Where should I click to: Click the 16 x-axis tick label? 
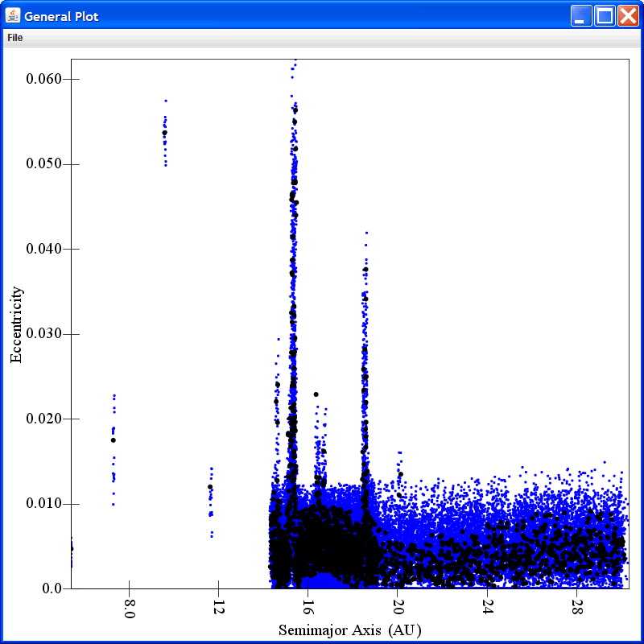pyautogui.click(x=308, y=607)
